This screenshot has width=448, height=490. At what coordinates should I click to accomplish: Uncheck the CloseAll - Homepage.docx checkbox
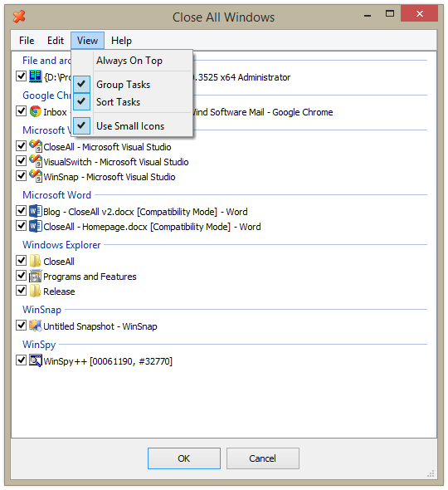[x=21, y=226]
